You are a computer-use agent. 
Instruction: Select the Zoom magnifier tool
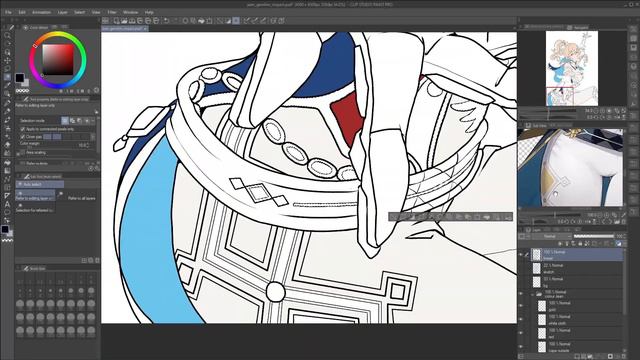tap(7, 36)
